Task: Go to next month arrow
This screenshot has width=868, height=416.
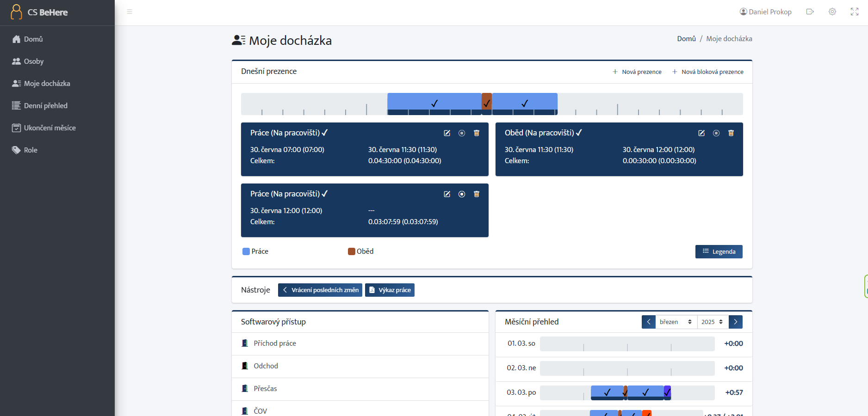Action: [x=736, y=322]
